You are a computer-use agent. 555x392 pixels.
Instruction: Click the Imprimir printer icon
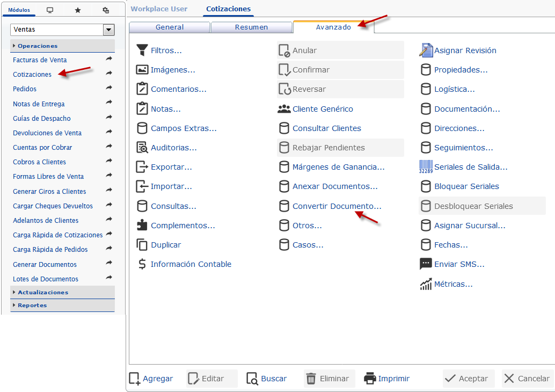pos(370,379)
